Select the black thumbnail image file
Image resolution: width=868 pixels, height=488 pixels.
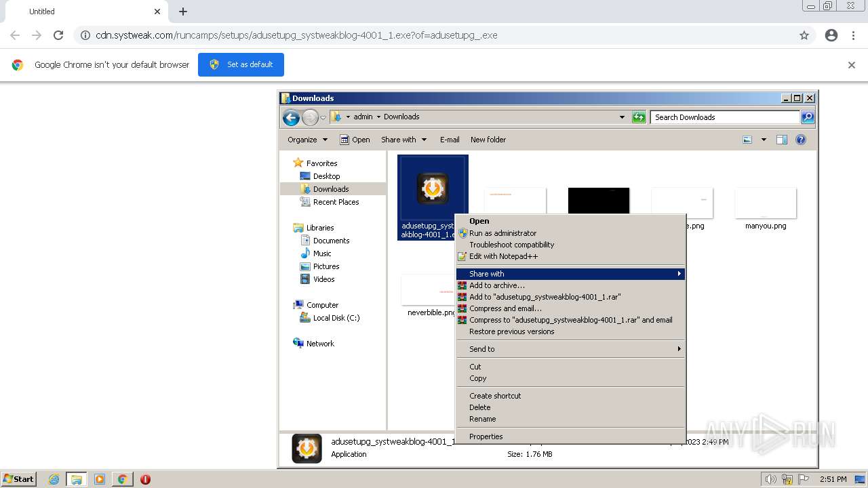click(x=599, y=201)
